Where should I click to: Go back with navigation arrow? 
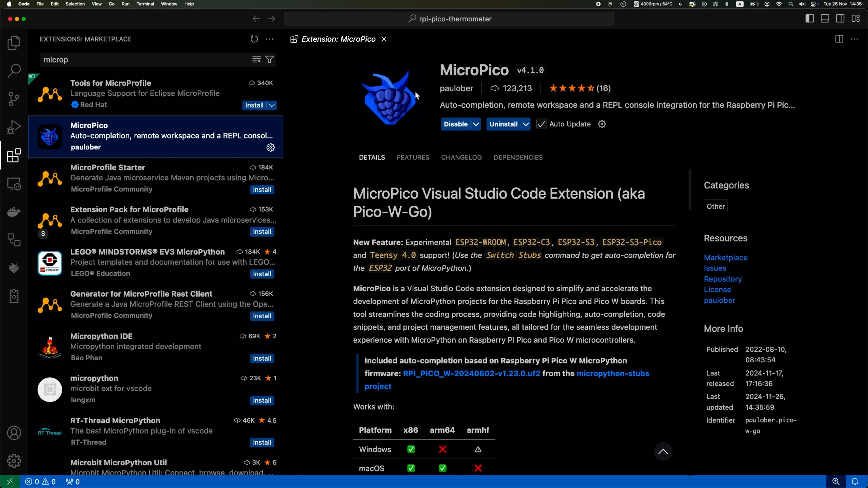pyautogui.click(x=256, y=19)
